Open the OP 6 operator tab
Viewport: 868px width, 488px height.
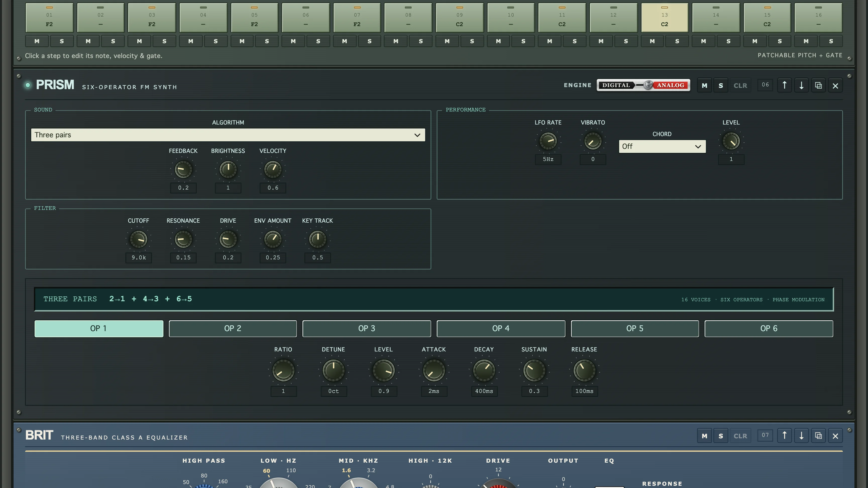tap(769, 328)
